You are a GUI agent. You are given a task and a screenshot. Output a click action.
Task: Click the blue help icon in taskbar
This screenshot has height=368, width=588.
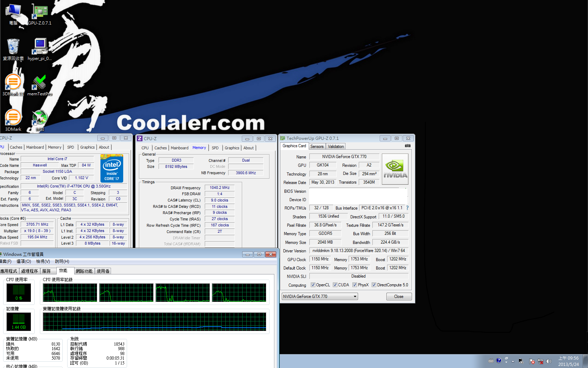pyautogui.click(x=499, y=360)
